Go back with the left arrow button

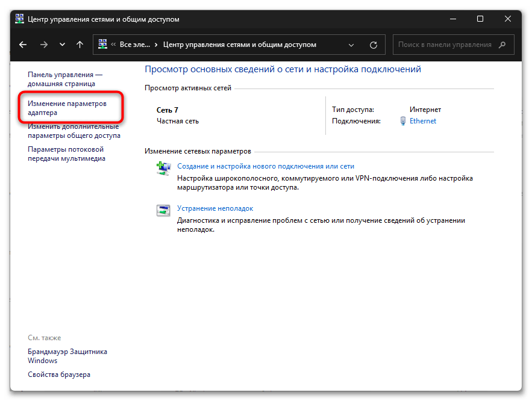point(23,45)
